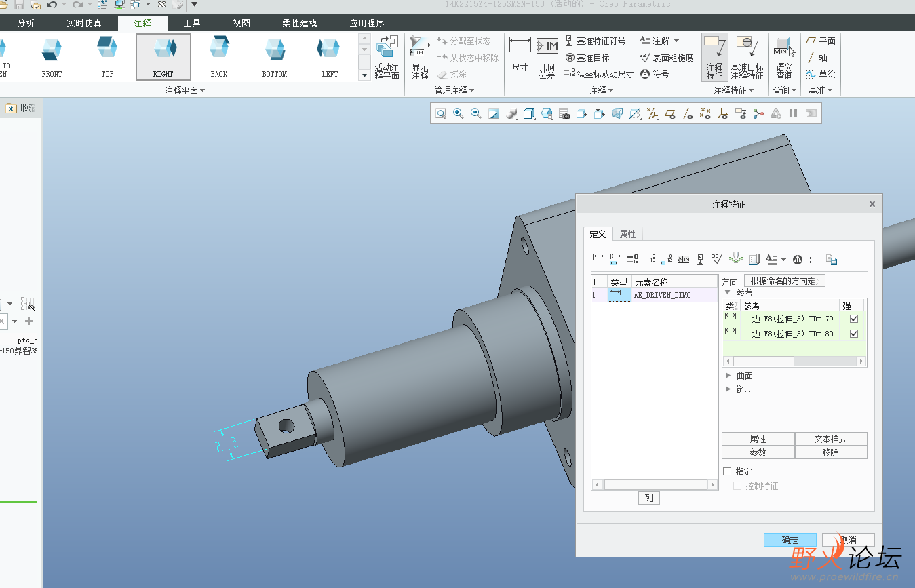The image size is (915, 588).
Task: Click the Refit view icon in graphics toolbar
Action: [x=441, y=114]
